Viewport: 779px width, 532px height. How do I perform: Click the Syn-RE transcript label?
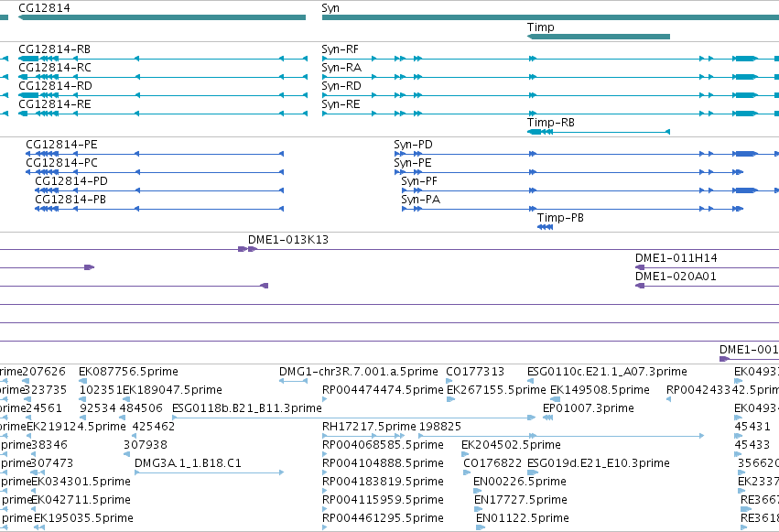click(x=341, y=104)
